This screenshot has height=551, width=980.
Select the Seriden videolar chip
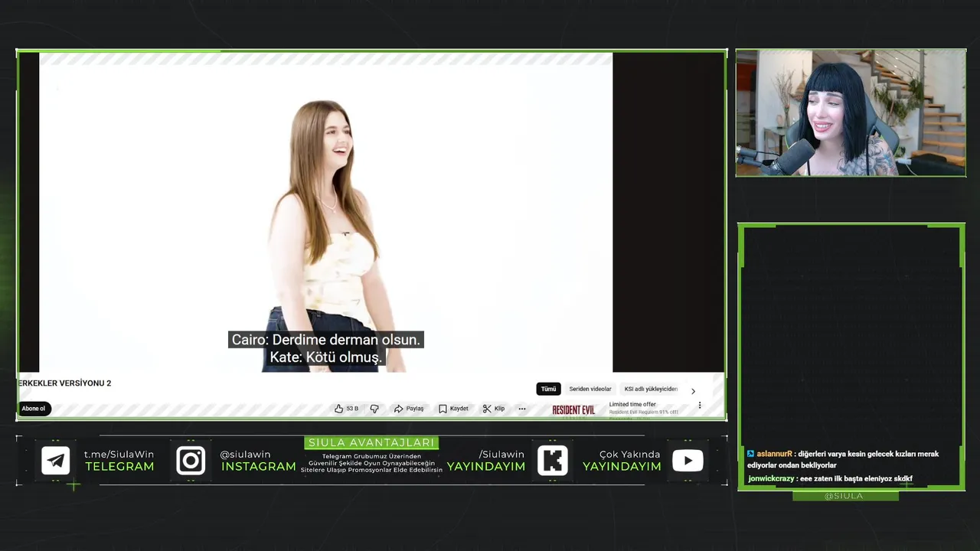coord(590,389)
